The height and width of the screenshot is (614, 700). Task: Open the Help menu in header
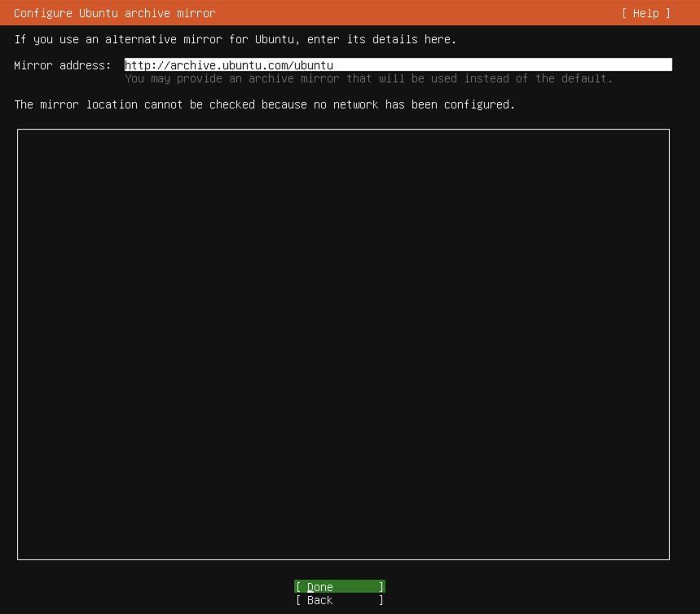(x=646, y=13)
